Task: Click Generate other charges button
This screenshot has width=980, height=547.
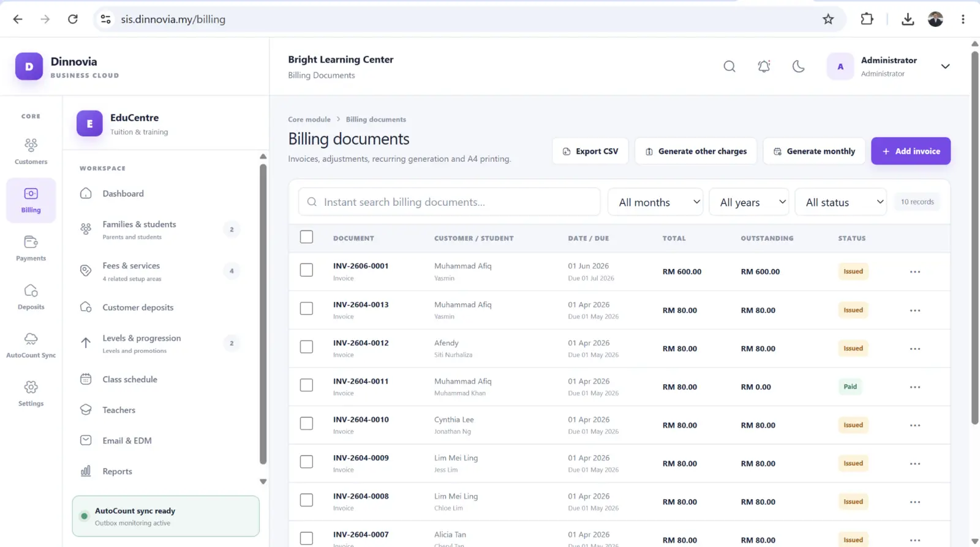Action: click(x=695, y=151)
